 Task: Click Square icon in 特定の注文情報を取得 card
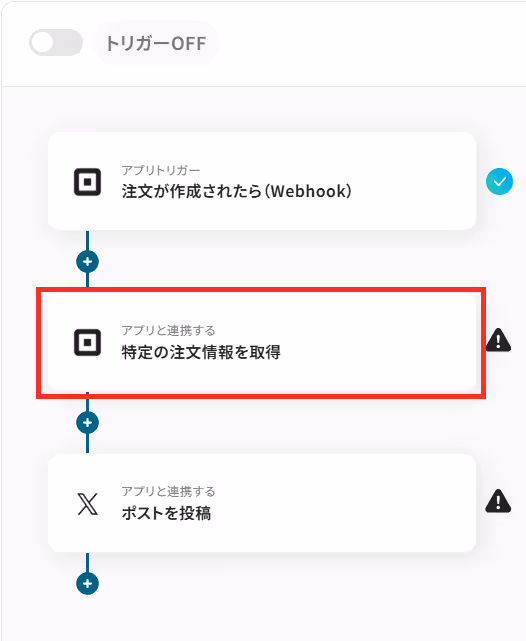tap(87, 342)
